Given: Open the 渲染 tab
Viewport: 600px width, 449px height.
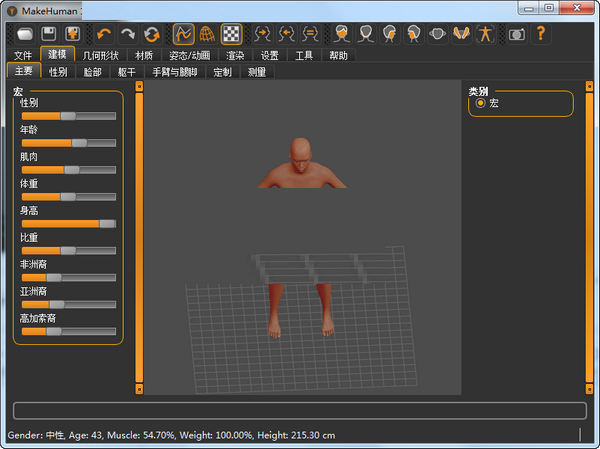Looking at the screenshot, I should tap(235, 55).
